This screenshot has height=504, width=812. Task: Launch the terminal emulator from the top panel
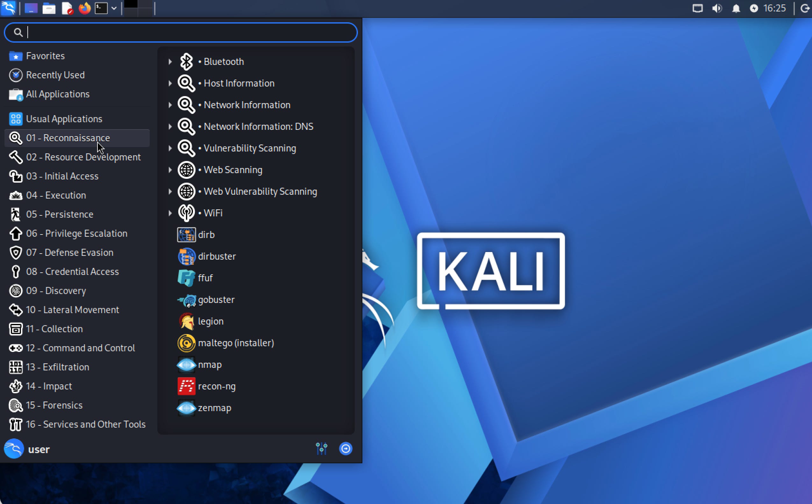click(101, 8)
